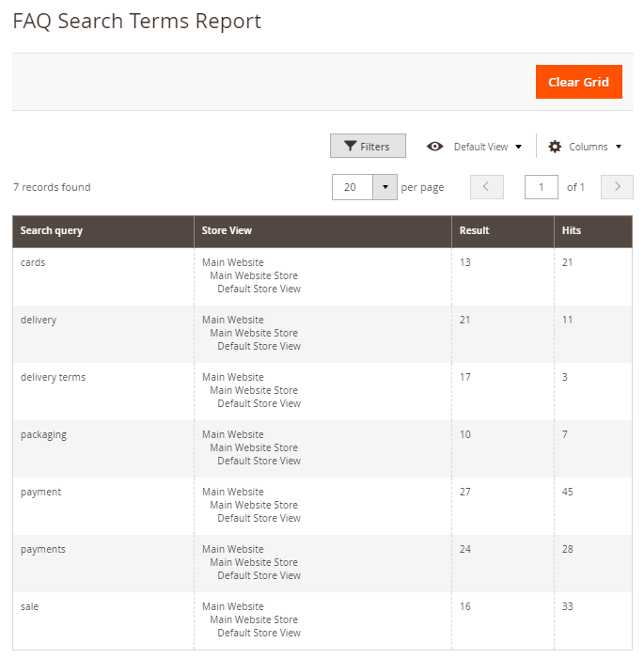Open the Filters panel button
The height and width of the screenshot is (658, 644).
[368, 146]
